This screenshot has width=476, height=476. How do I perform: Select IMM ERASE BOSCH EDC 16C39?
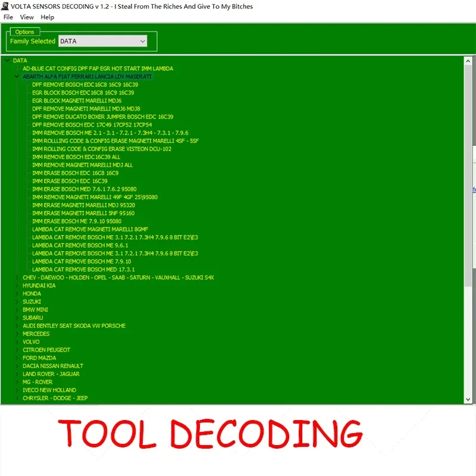[x=70, y=181]
